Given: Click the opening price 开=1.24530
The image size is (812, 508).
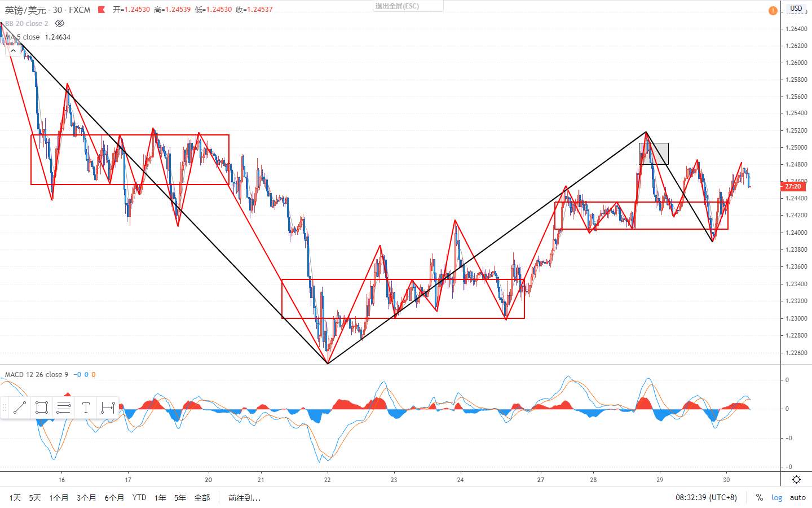Looking at the screenshot, I should point(131,10).
